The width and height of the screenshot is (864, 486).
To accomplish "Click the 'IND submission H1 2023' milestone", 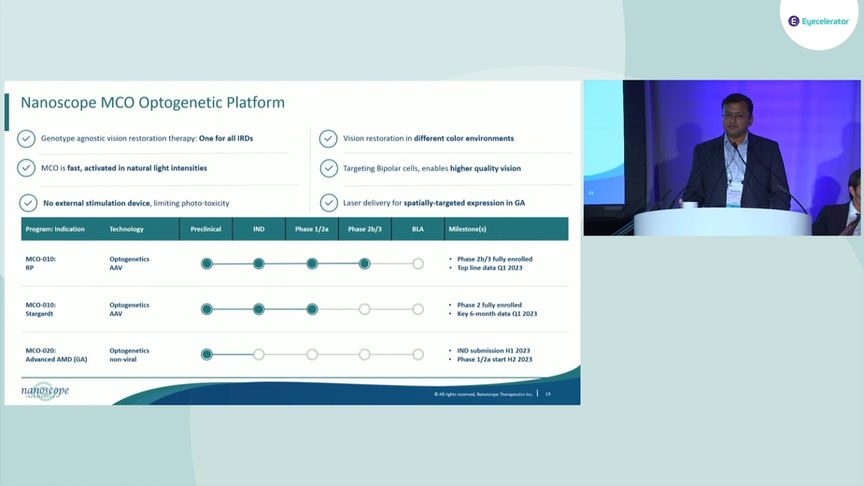I will (494, 350).
